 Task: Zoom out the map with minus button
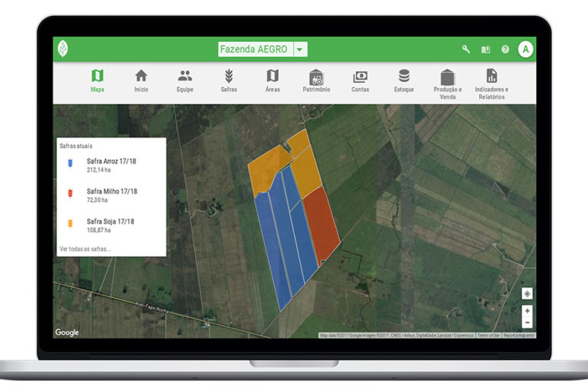[x=527, y=322]
